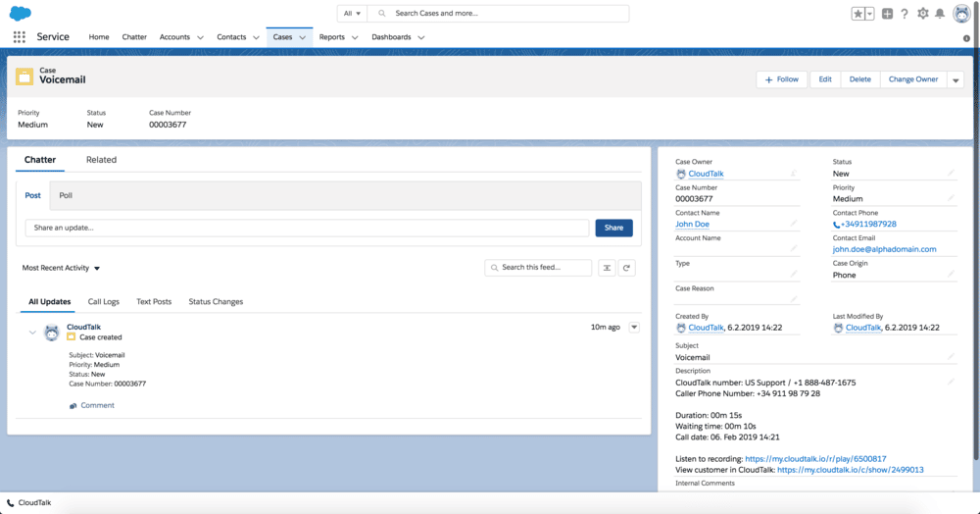
Task: Expand the Contacts nav dropdown chevron
Action: 256,37
